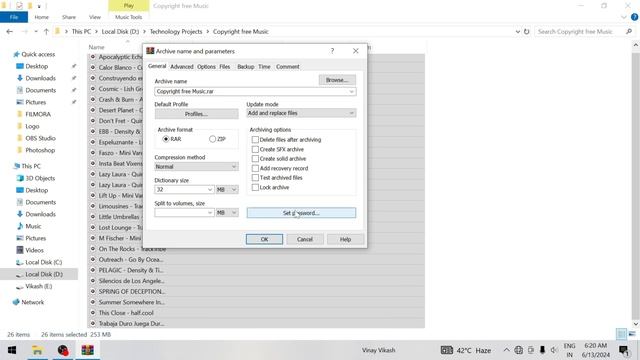Click the Browse button
This screenshot has height=360, width=640.
pyautogui.click(x=337, y=80)
